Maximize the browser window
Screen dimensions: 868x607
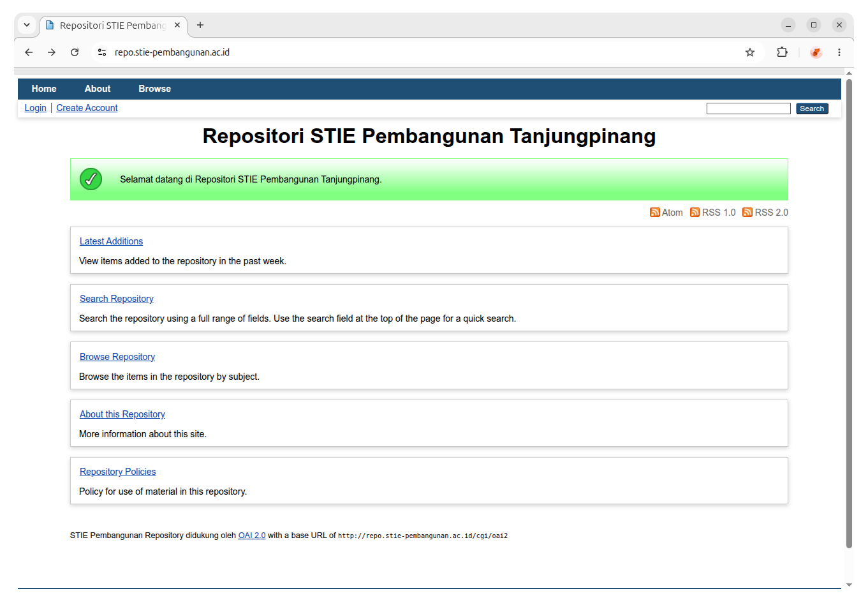click(814, 25)
